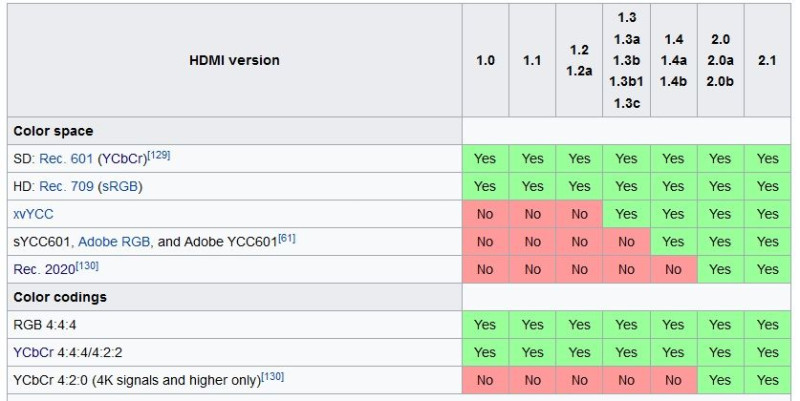This screenshot has height=401, width=800.
Task: Open the YCbCr link in SD row
Action: 124,159
